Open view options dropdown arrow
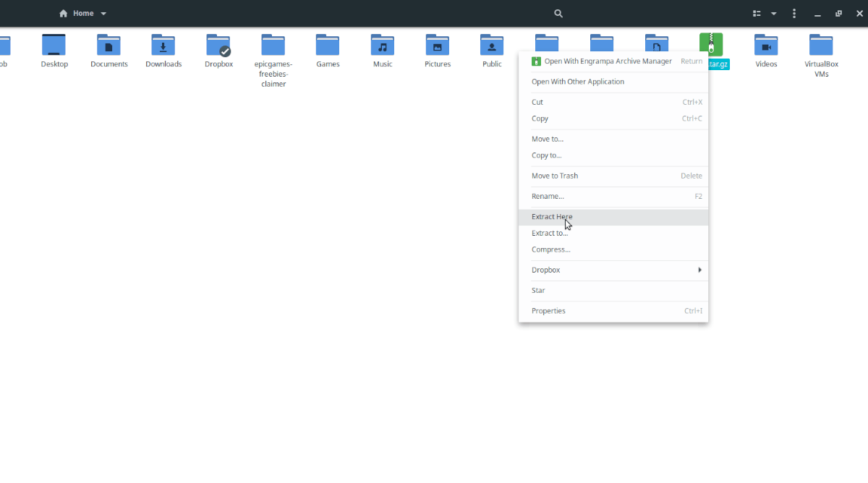Viewport: 868px width, 483px height. pyautogui.click(x=774, y=14)
